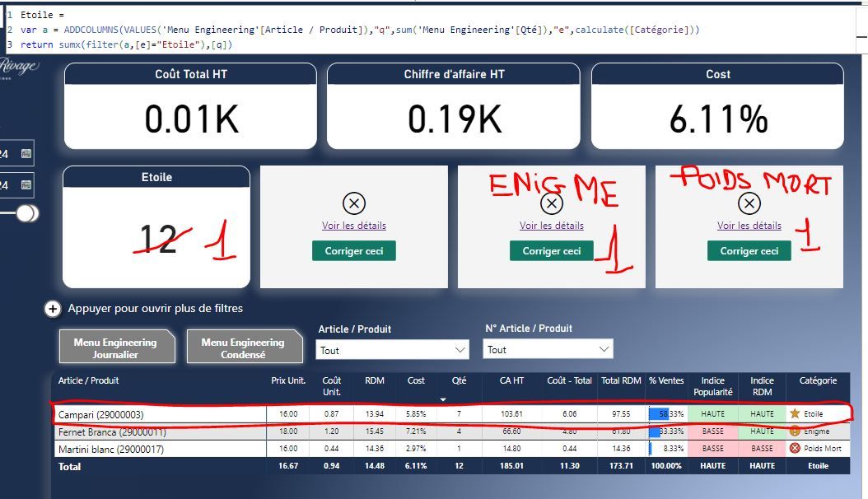
Task: Sort by Total RDM column header
Action: (621, 380)
